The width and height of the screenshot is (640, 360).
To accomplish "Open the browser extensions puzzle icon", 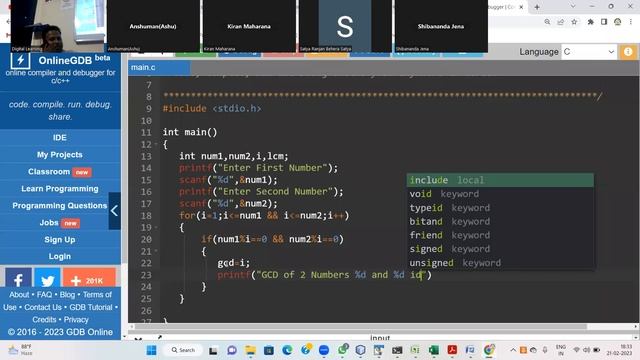I will pos(590,22).
